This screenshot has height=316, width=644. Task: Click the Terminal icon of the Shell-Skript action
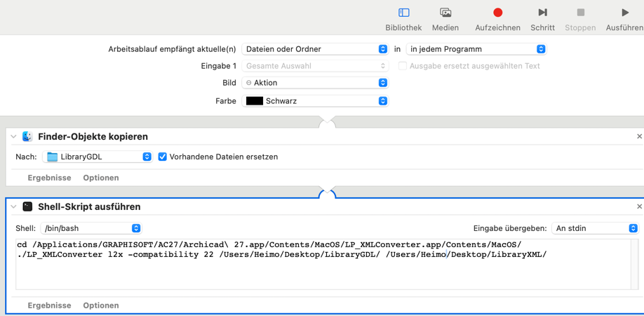27,206
